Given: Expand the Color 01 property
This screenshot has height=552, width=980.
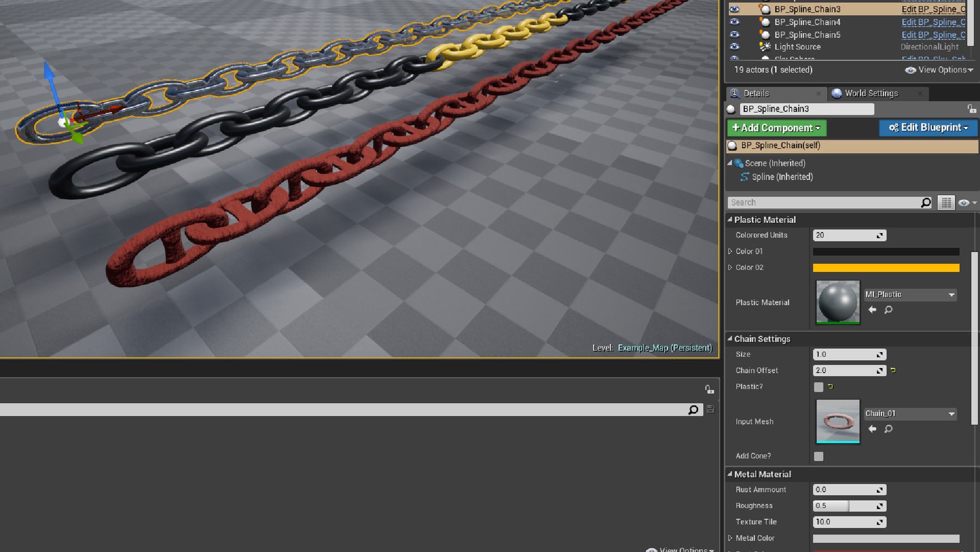Looking at the screenshot, I should point(731,251).
